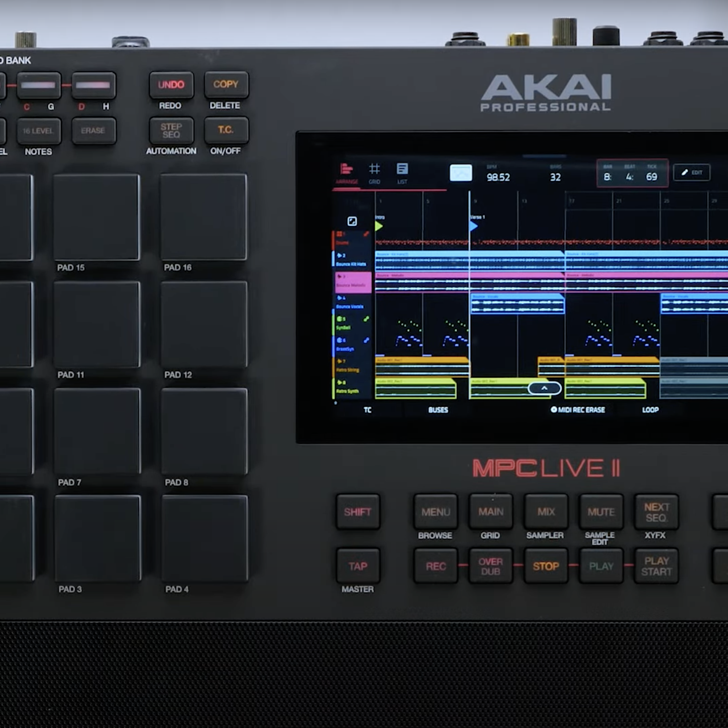Jump to the Intro marker flag

coord(379,226)
